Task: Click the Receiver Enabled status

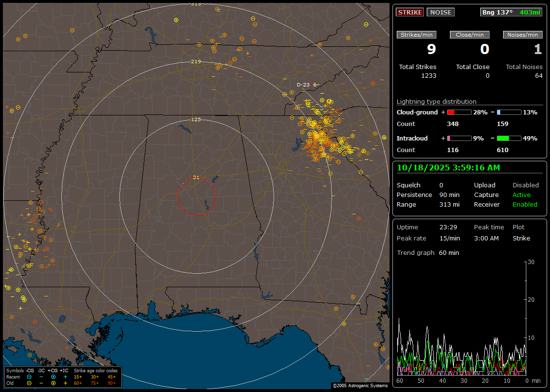Action: [x=525, y=205]
